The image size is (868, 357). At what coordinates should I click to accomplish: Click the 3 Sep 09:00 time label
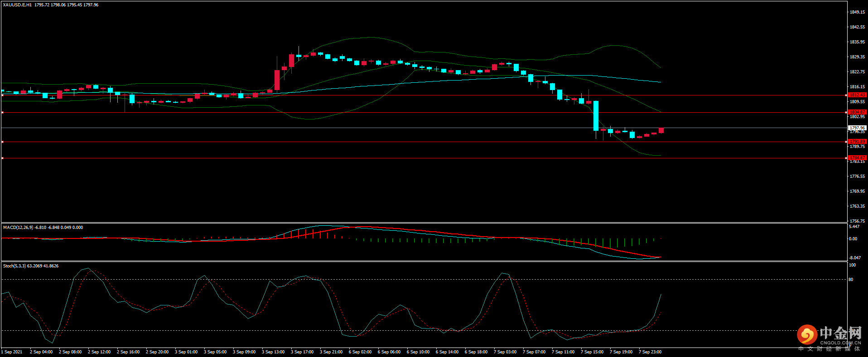pos(244,352)
